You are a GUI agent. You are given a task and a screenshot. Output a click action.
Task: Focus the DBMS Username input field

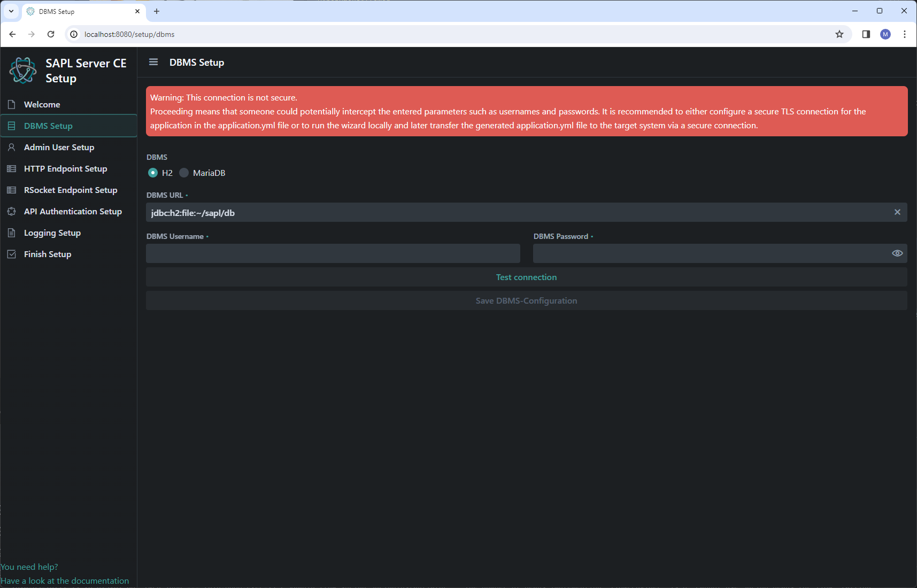pyautogui.click(x=333, y=253)
